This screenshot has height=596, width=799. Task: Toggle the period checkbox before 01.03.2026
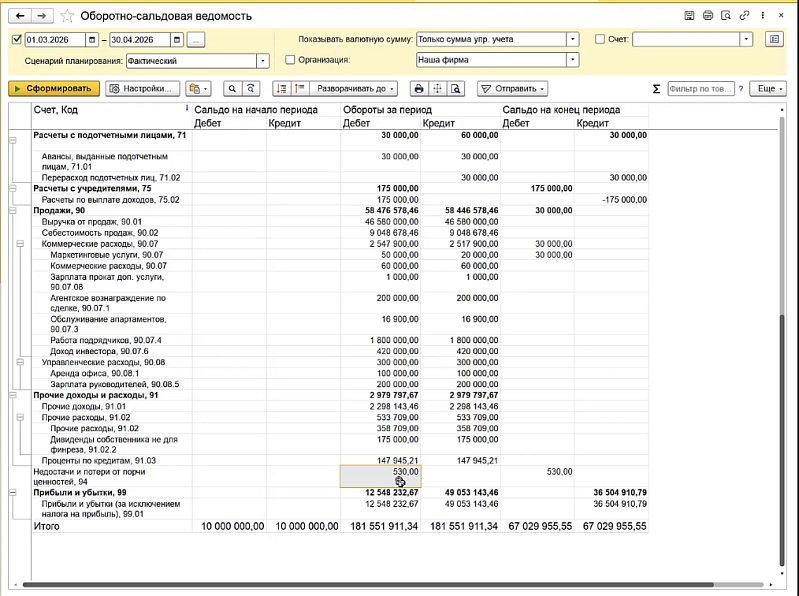click(16, 39)
